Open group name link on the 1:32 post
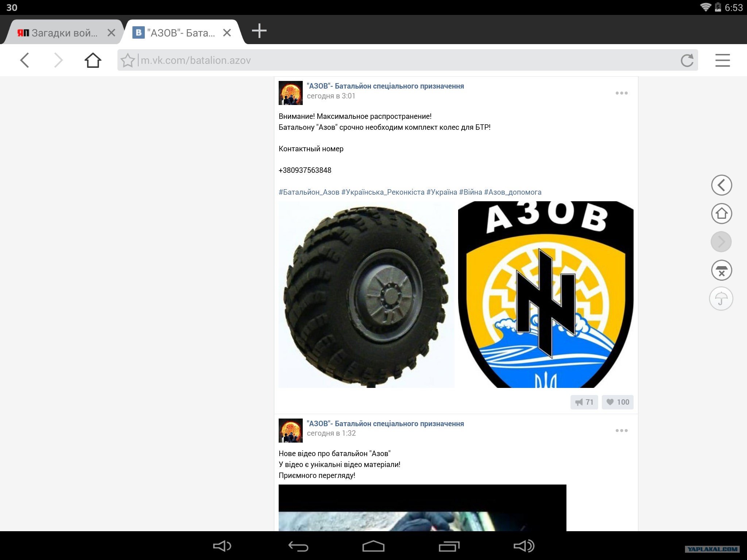The image size is (747, 560). 385,424
